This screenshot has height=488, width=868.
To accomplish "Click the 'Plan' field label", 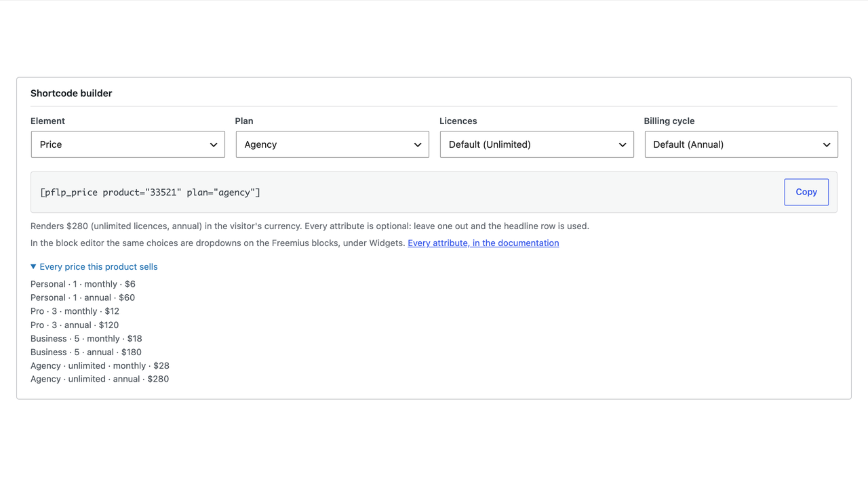I will [x=244, y=121].
